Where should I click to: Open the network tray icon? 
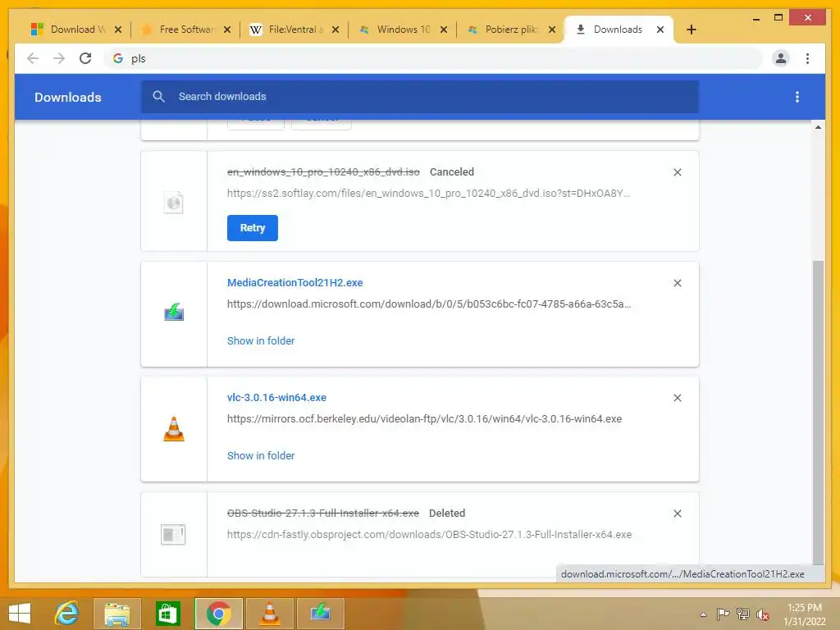(743, 614)
